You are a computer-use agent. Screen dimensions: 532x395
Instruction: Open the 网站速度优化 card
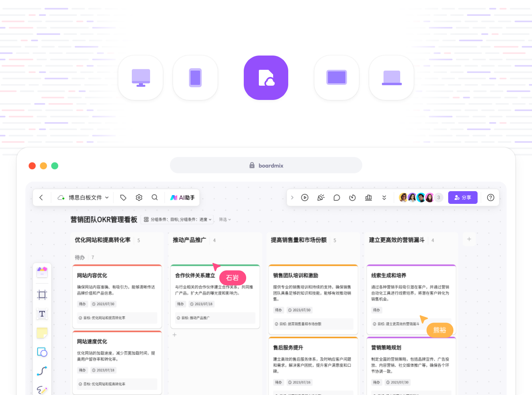click(117, 362)
